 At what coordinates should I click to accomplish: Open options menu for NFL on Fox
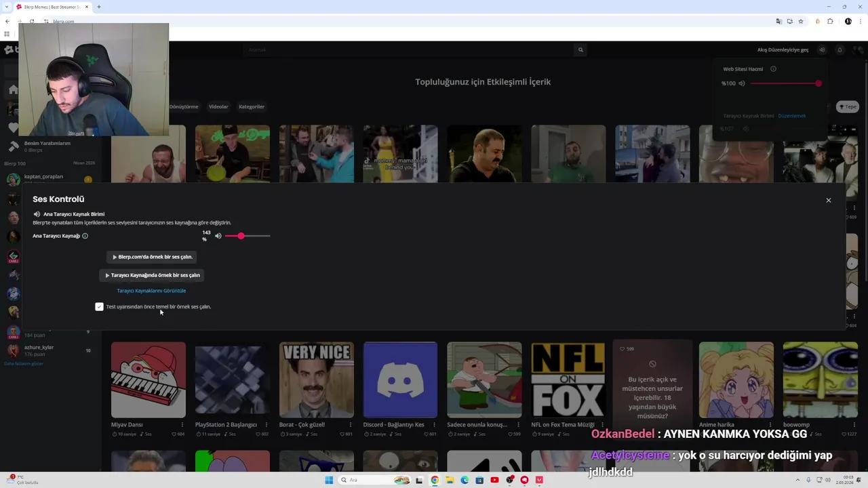pyautogui.click(x=602, y=425)
